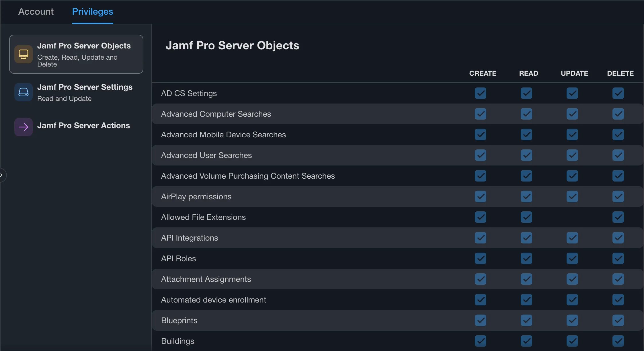The width and height of the screenshot is (644, 351).
Task: Open Jamf Pro Server Objects section
Action: 76,54
